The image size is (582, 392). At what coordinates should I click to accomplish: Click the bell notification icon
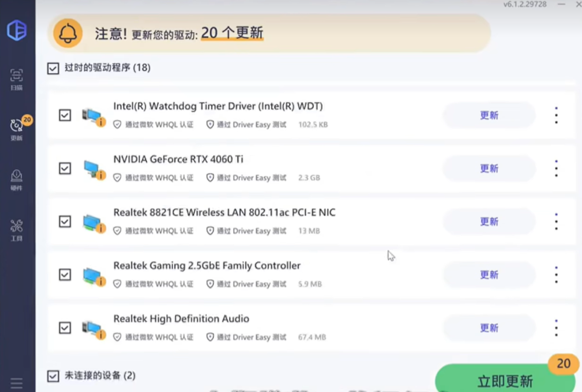[68, 34]
